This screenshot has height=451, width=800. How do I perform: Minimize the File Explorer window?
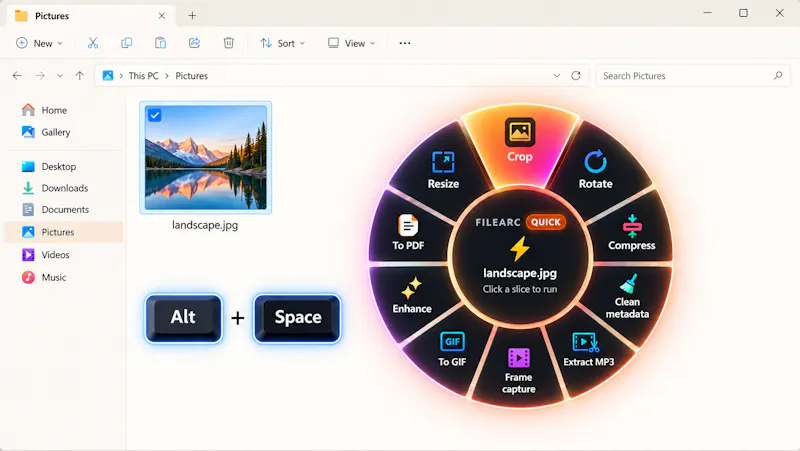point(707,13)
